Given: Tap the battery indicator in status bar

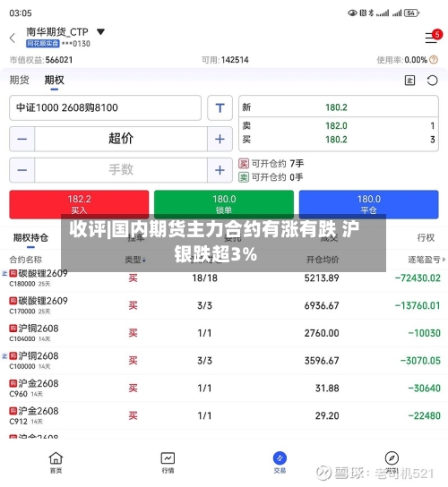Looking at the screenshot, I should (411, 13).
